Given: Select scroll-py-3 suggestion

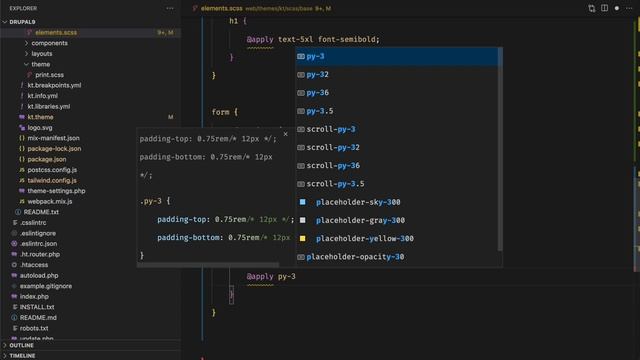Looking at the screenshot, I should point(397,129).
